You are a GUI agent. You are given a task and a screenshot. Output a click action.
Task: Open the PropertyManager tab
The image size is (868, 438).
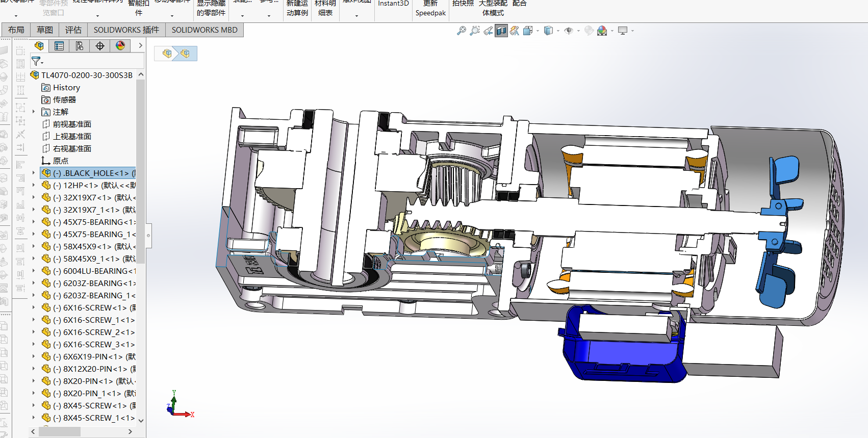[x=59, y=46]
